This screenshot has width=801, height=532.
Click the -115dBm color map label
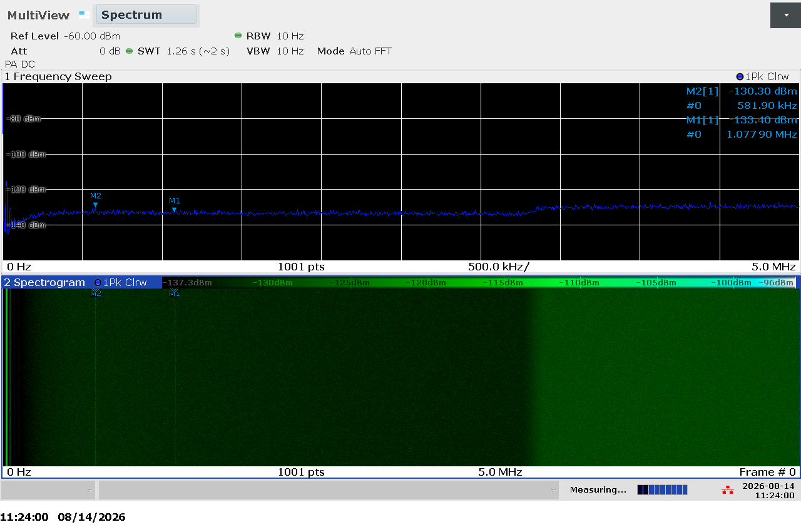pos(503,282)
